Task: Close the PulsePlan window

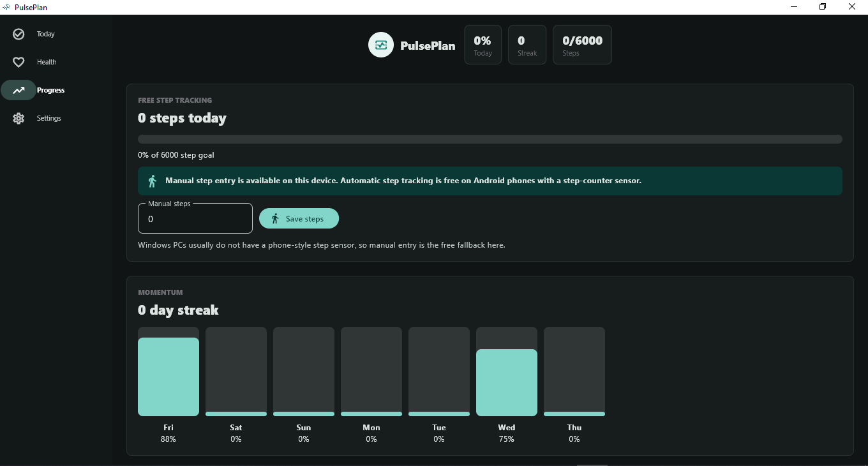Action: click(853, 7)
